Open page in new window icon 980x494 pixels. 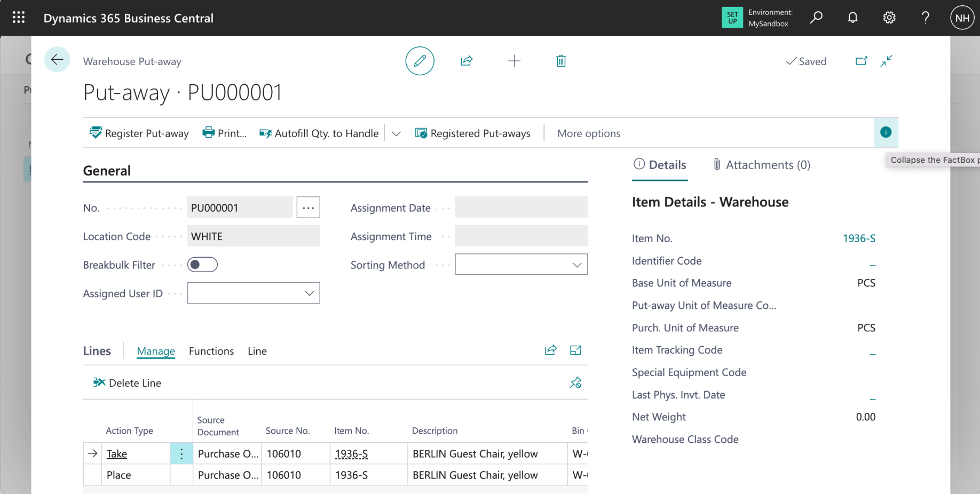coord(861,61)
